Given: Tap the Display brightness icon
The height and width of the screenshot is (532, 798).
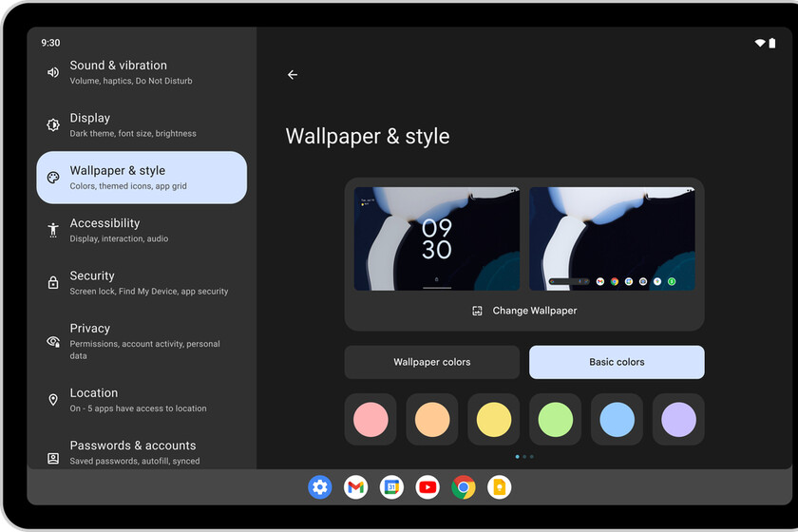Looking at the screenshot, I should [53, 124].
